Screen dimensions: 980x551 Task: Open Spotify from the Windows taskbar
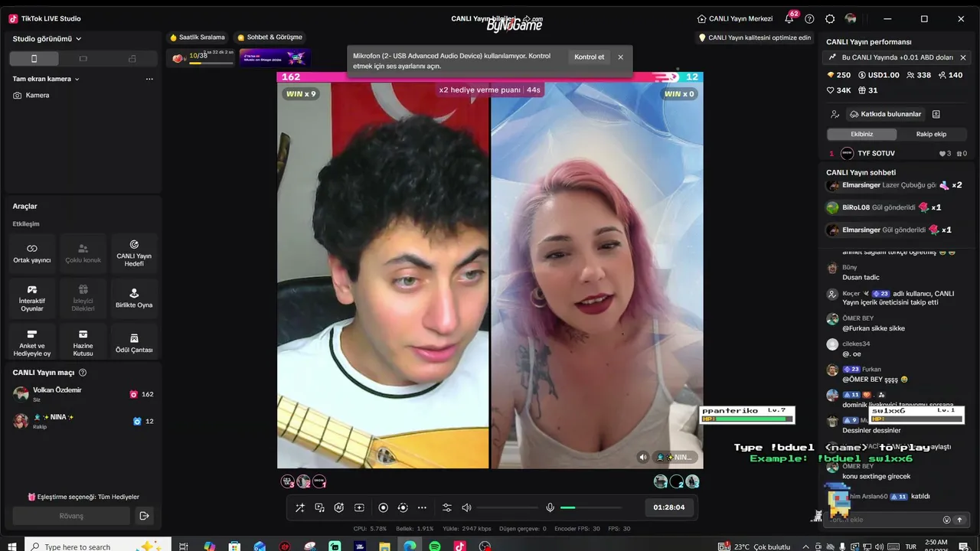click(435, 546)
